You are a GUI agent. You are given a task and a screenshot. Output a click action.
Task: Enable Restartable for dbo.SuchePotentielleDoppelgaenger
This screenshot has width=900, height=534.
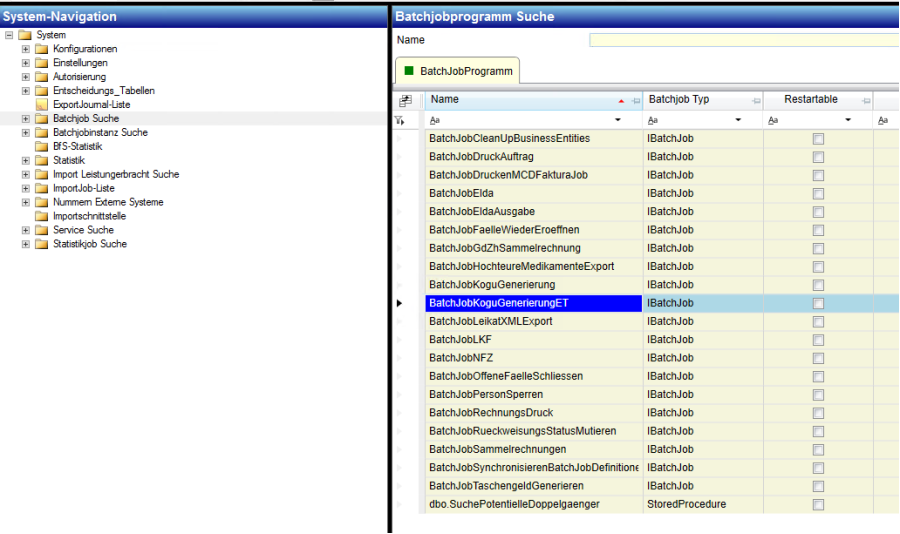tap(818, 505)
